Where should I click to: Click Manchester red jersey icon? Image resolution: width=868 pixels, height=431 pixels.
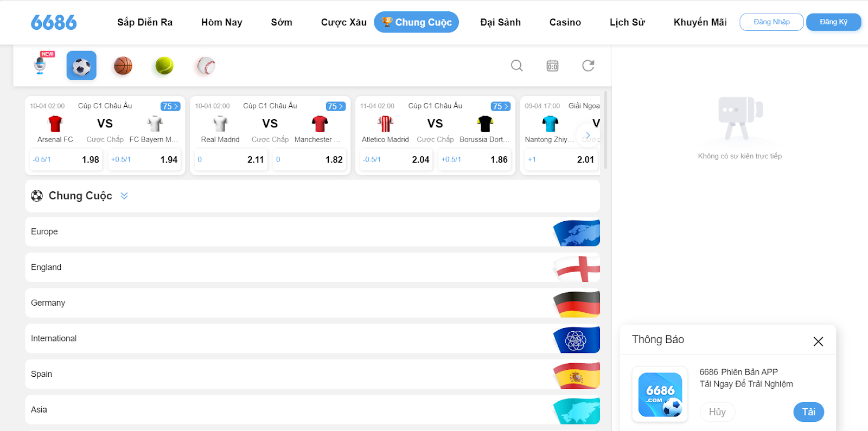coord(320,124)
